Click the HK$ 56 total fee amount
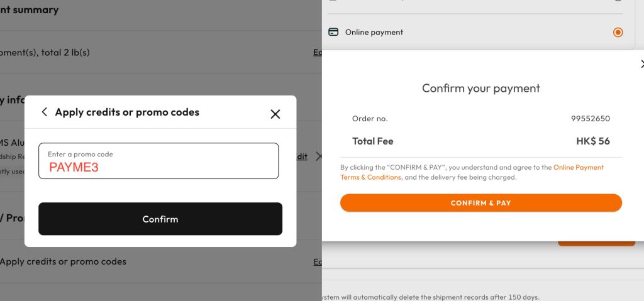The width and height of the screenshot is (644, 301). click(x=592, y=141)
